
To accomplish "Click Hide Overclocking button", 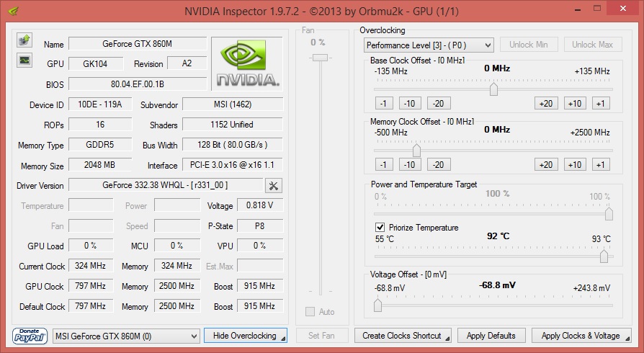I will pos(246,336).
